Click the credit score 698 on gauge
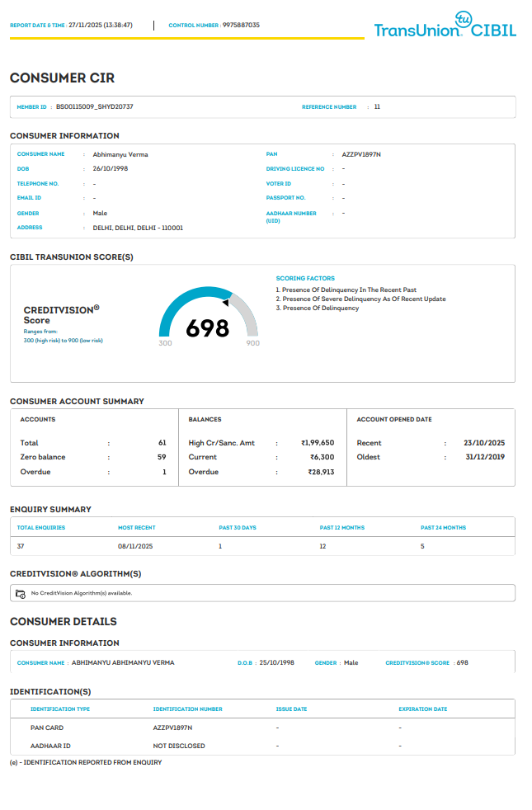 click(207, 328)
